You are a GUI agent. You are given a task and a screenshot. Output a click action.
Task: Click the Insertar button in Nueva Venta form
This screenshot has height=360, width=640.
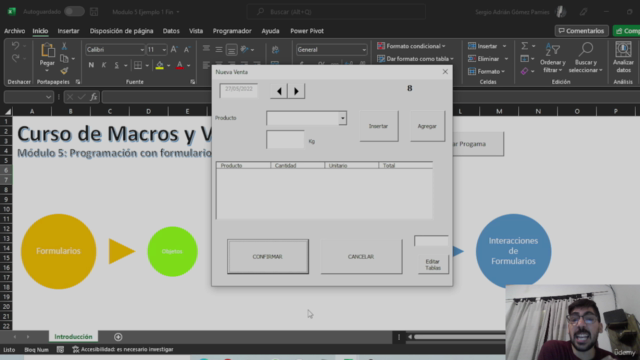(x=379, y=126)
